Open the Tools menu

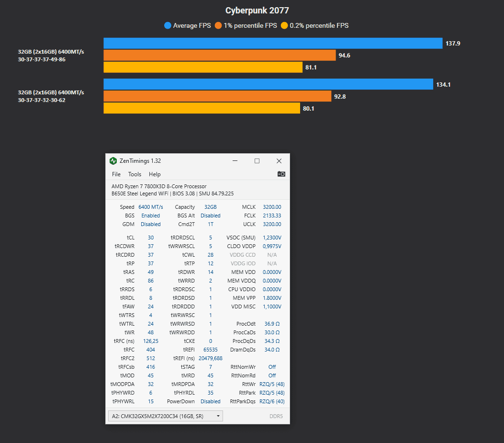click(134, 174)
